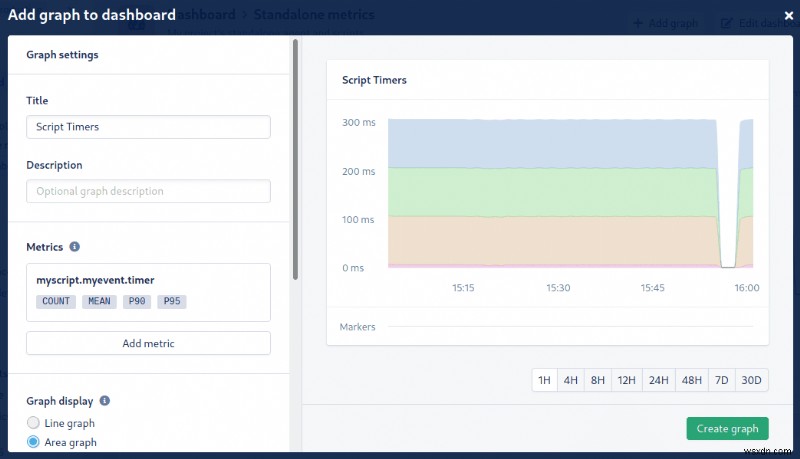Click the orange area in the chart

pyautogui.click(x=551, y=240)
